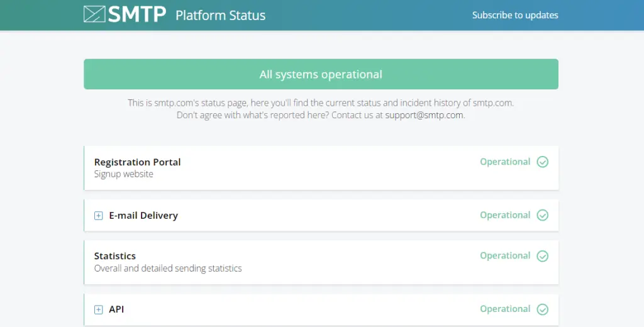Click the Platform Status header title
Image resolution: width=644 pixels, height=327 pixels.
point(220,15)
